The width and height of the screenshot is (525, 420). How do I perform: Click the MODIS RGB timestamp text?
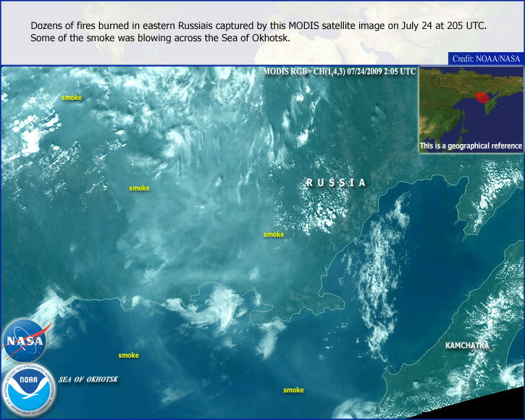coord(342,72)
